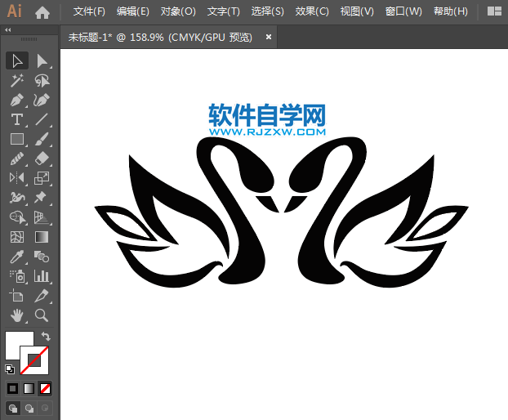The image size is (508, 420).
Task: Select the Hand tool
Action: (x=17, y=315)
